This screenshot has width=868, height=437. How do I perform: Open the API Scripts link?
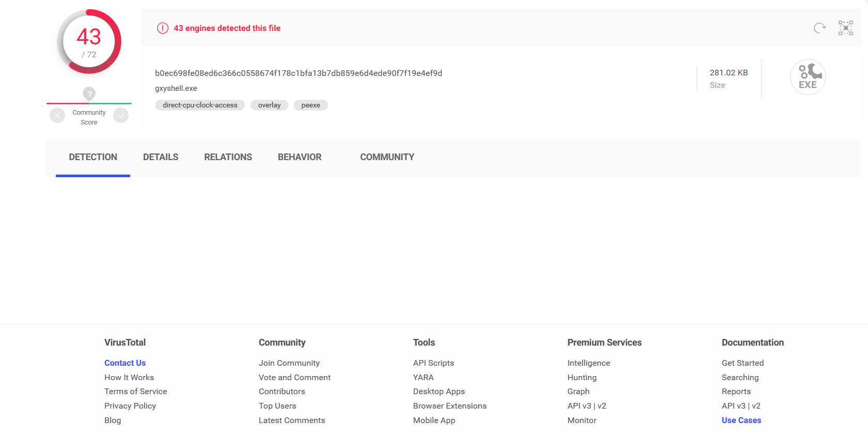pos(433,363)
